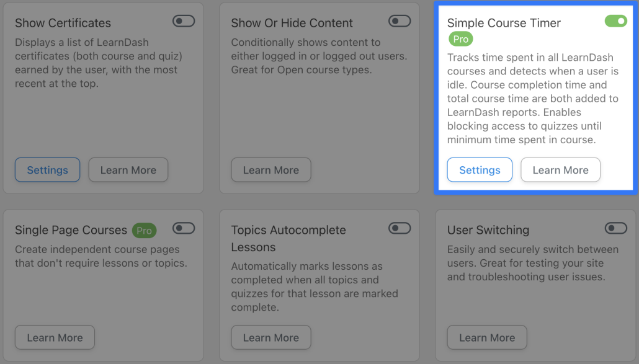Switch on the User Switching feature
Screen dimensions: 639x364
click(615, 228)
